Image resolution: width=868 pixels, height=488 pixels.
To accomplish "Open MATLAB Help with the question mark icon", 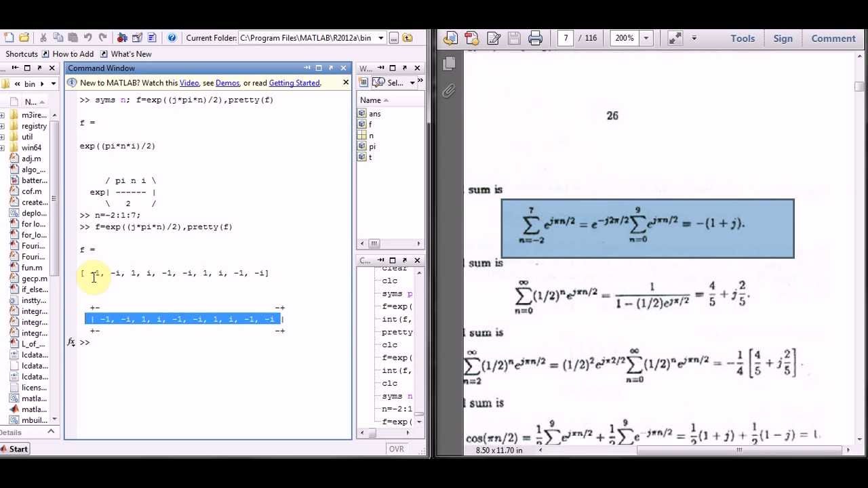I will click(172, 38).
